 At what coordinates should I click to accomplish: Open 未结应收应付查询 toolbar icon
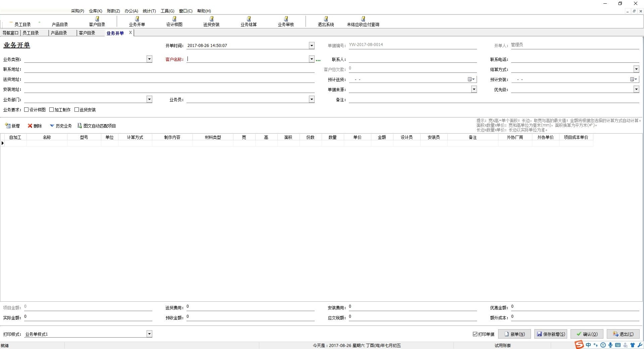[x=363, y=21]
